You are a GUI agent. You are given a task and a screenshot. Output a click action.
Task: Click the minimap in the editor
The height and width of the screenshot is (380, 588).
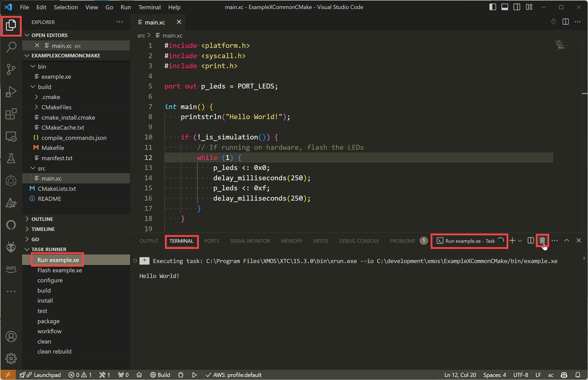click(562, 45)
